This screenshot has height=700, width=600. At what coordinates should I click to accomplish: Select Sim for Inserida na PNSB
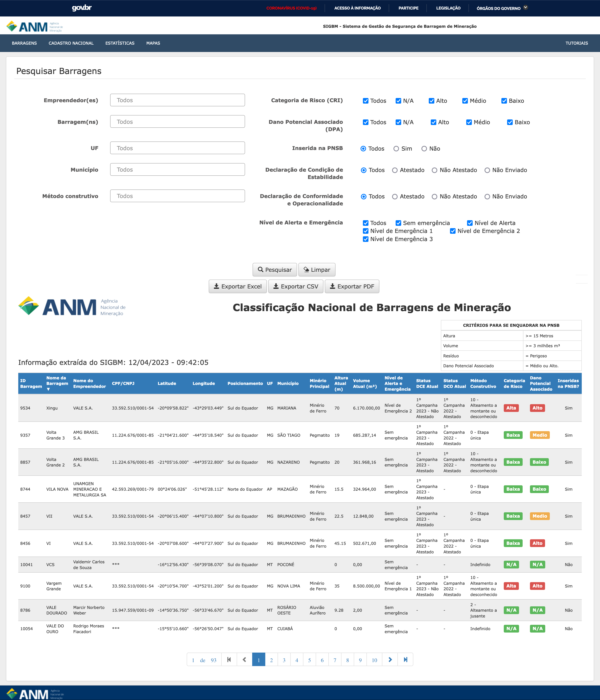pyautogui.click(x=396, y=149)
